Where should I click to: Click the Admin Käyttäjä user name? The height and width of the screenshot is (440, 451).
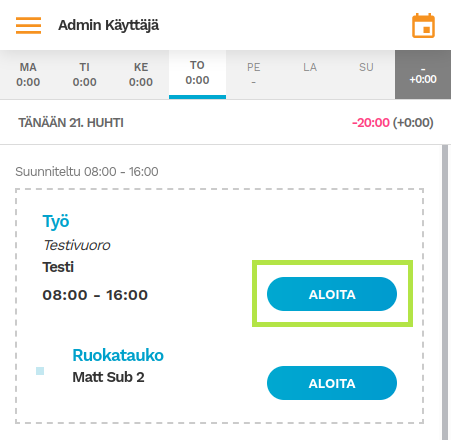click(109, 25)
